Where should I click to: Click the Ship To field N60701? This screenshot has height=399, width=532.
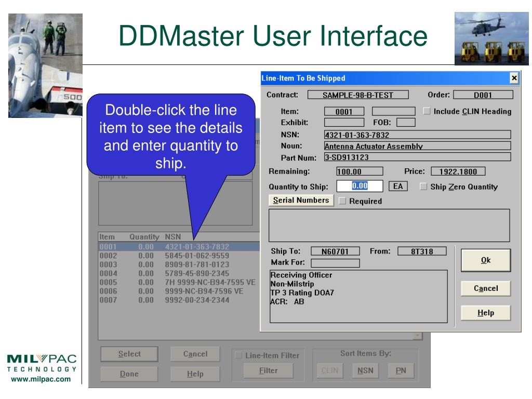point(335,251)
